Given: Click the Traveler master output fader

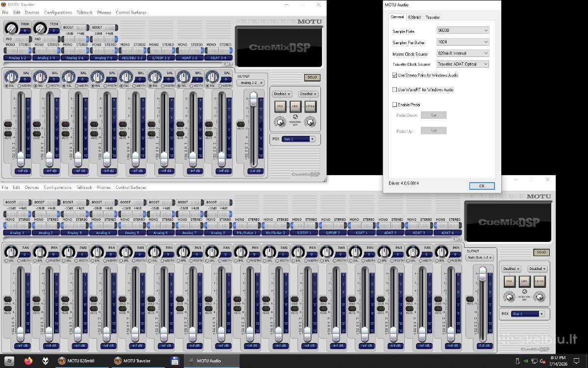Looking at the screenshot, I should [253, 98].
